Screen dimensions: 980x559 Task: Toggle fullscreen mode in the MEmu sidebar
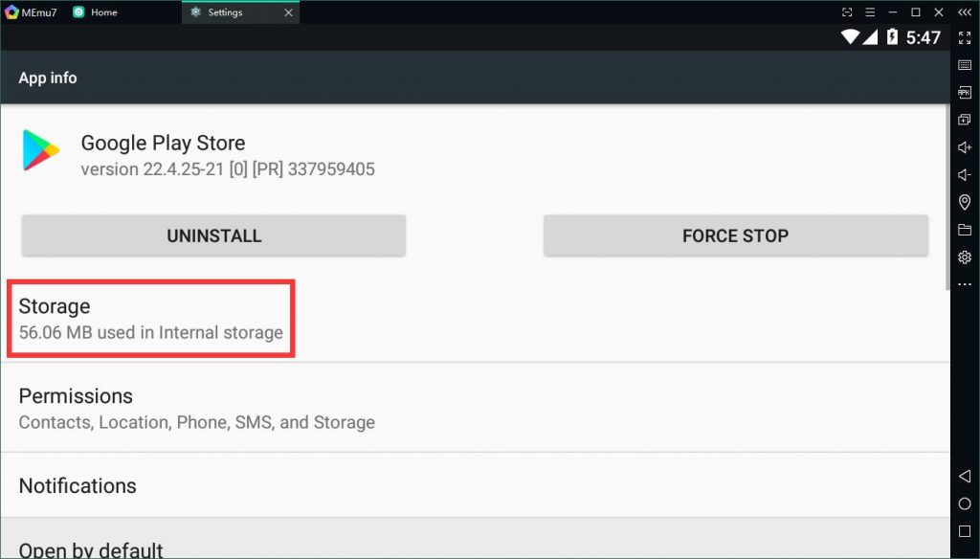click(965, 37)
